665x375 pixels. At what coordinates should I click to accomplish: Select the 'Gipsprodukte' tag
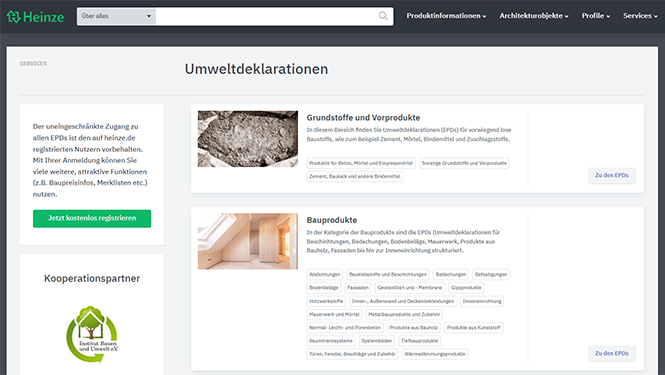coord(466,288)
